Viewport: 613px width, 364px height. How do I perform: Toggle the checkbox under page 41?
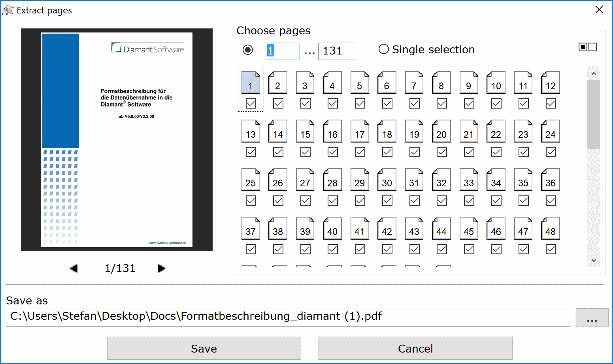[359, 249]
